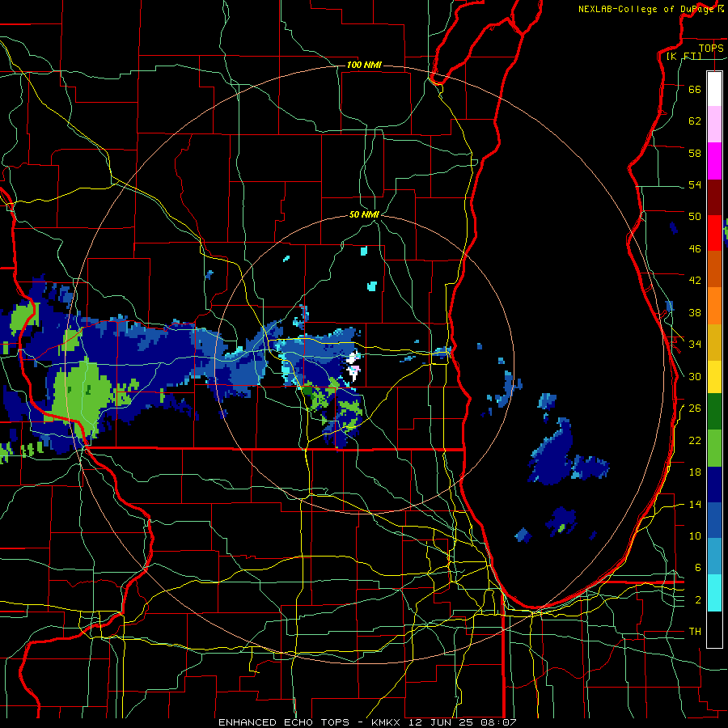Click the 46 legend value label
Viewport: 728px width, 728px height.
pos(695,249)
